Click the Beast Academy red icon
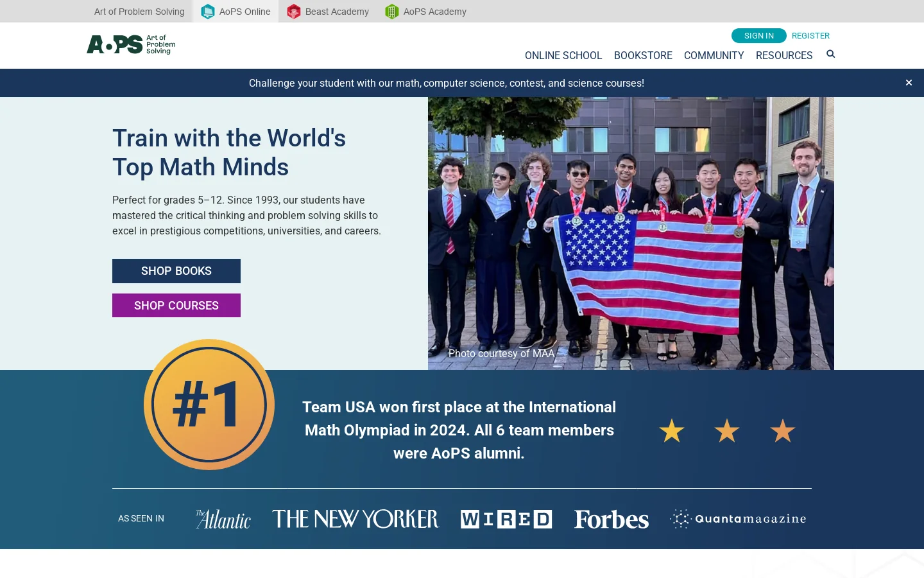The width and height of the screenshot is (924, 578). [x=293, y=12]
